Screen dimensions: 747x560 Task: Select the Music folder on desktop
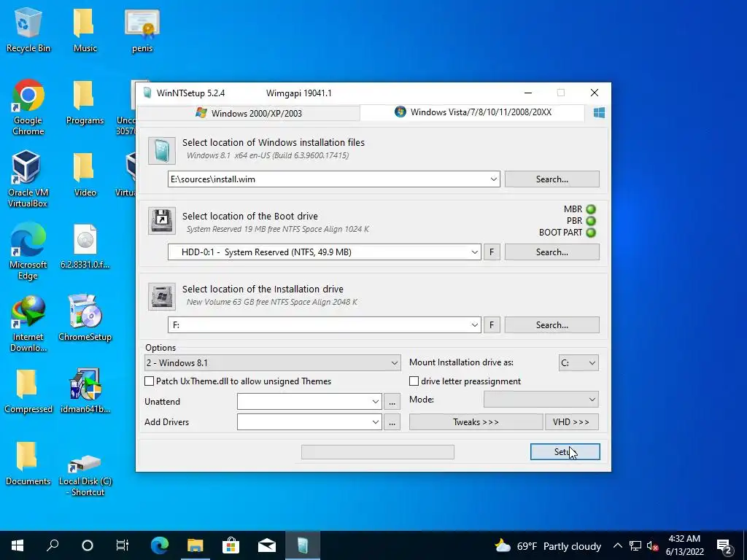(85, 31)
